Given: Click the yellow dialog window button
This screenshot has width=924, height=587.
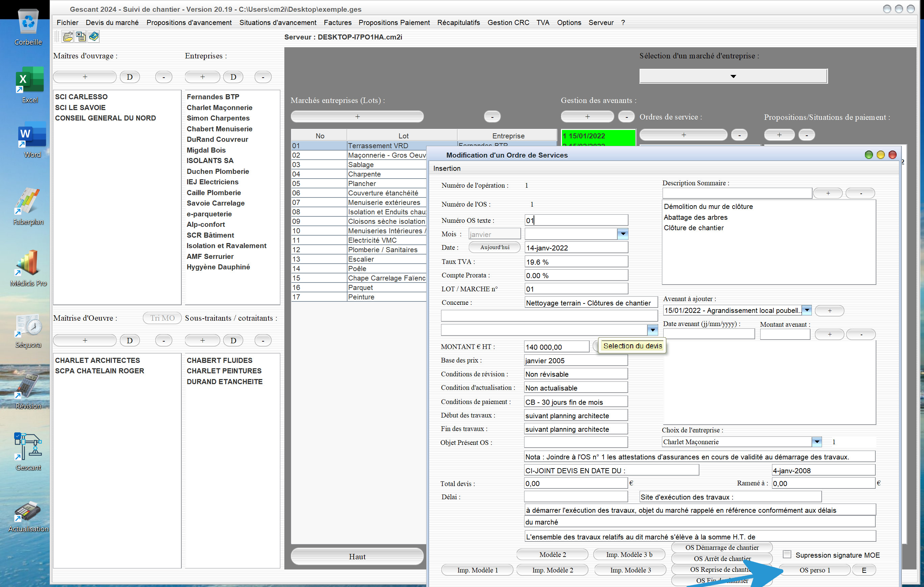Looking at the screenshot, I should click(x=881, y=155).
